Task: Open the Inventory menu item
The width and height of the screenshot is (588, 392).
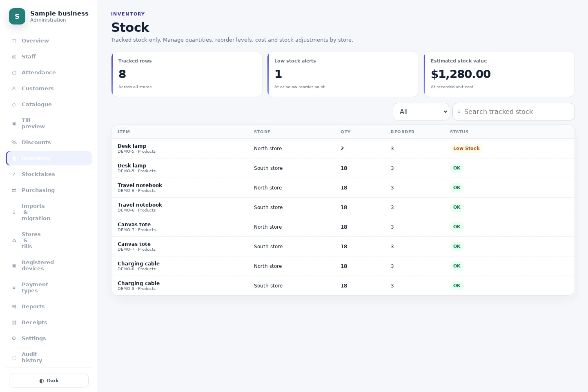Action: coord(49,158)
